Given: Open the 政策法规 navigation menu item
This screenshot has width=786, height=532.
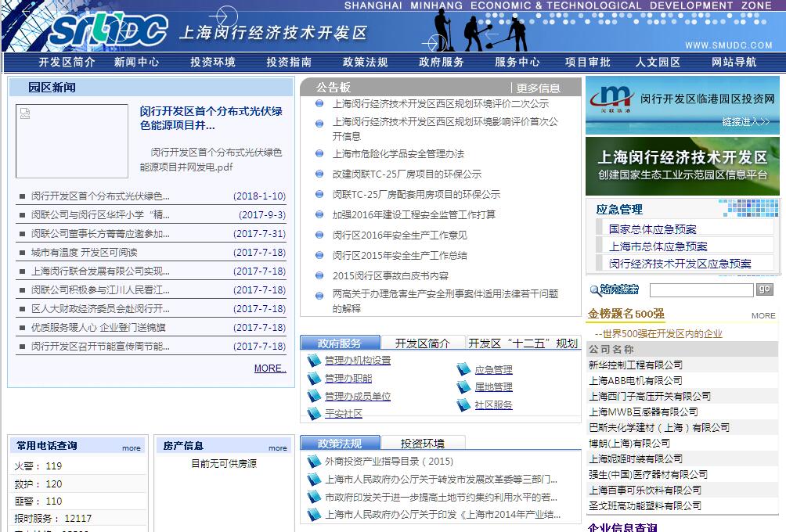Looking at the screenshot, I should click(x=365, y=63).
